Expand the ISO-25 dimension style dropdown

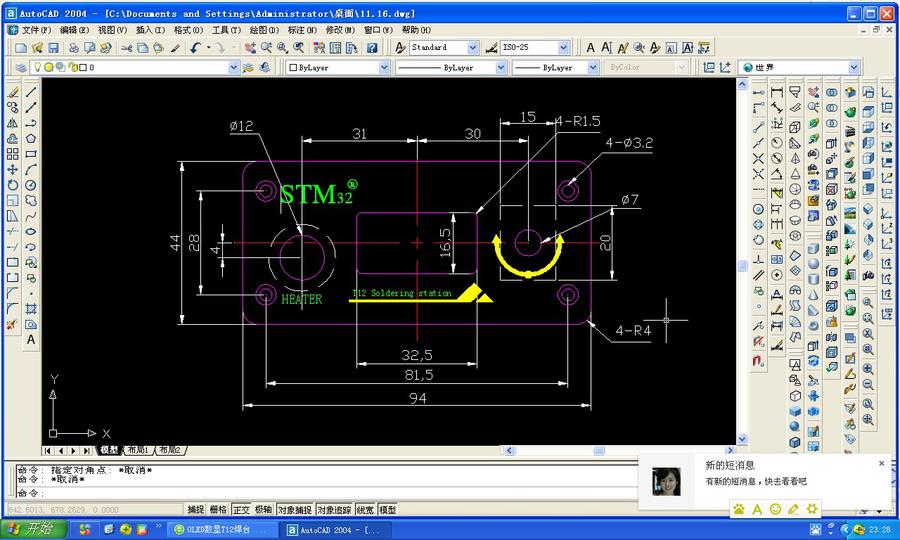tap(564, 48)
